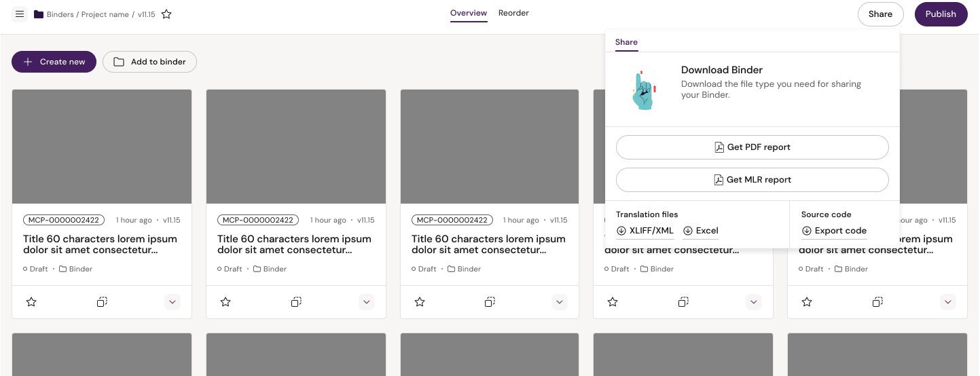The image size is (980, 376).
Task: Toggle the star on the third card
Action: tap(420, 302)
